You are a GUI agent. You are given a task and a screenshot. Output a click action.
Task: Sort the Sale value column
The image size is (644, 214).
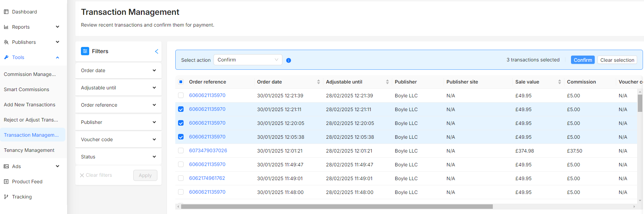click(x=559, y=82)
